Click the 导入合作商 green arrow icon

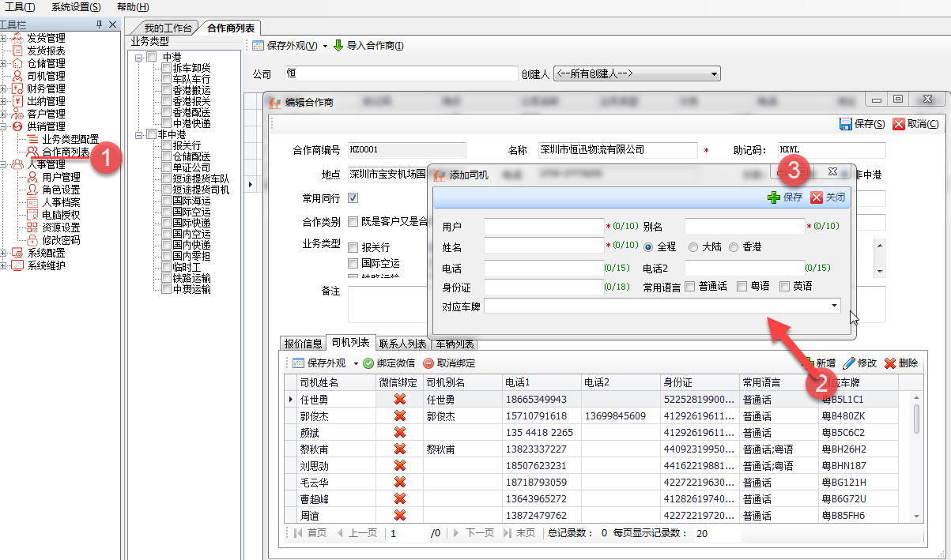338,46
